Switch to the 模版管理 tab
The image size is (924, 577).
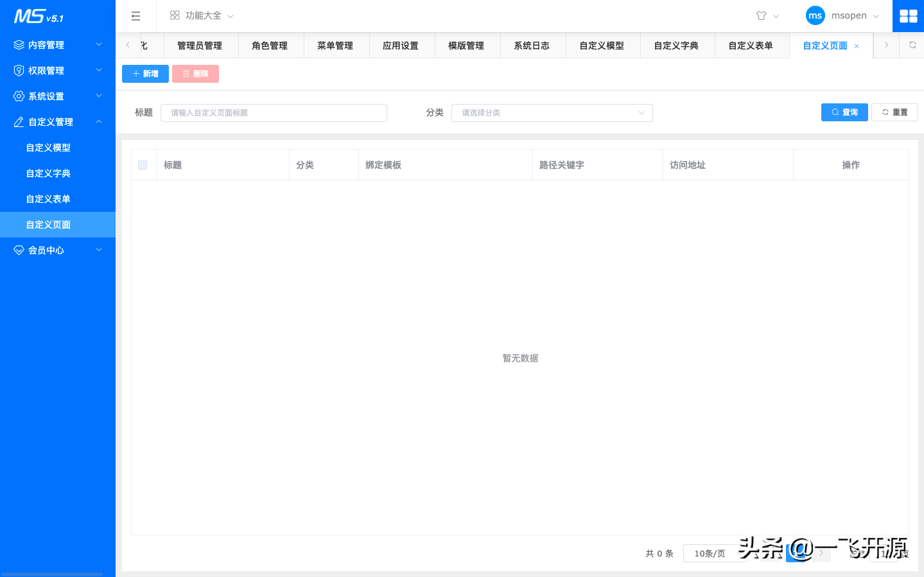tap(467, 45)
